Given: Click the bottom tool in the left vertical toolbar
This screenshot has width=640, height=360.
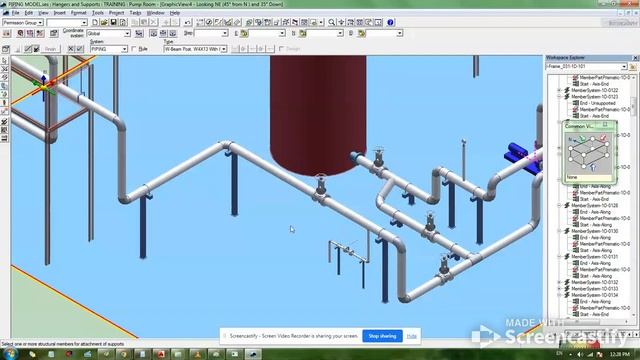Looking at the screenshot, I should 4,139.
